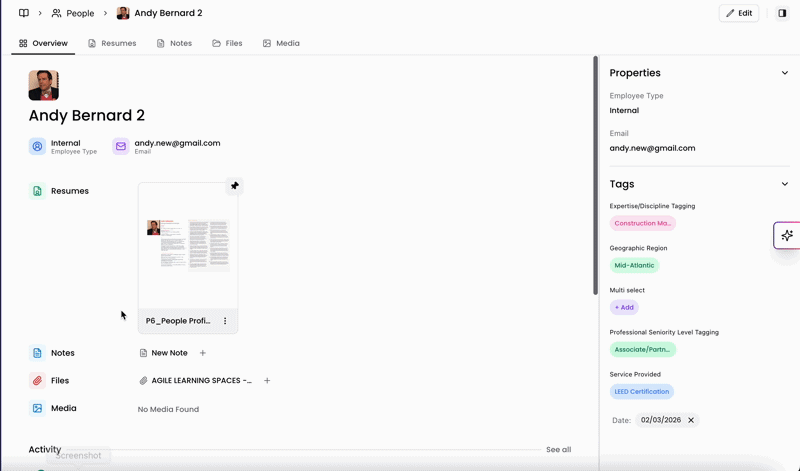Collapse the Properties section chevron
The width and height of the screenshot is (800, 471).
pyautogui.click(x=785, y=73)
